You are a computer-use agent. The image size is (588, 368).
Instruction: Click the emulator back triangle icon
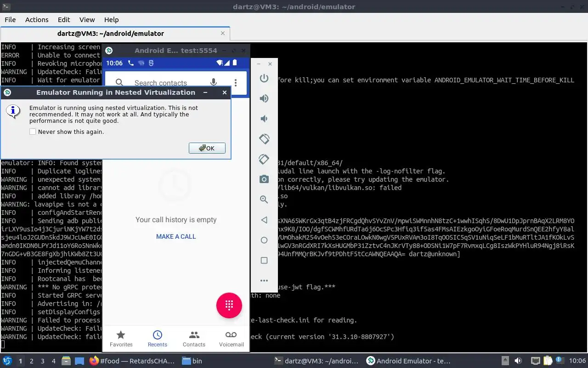click(x=264, y=220)
